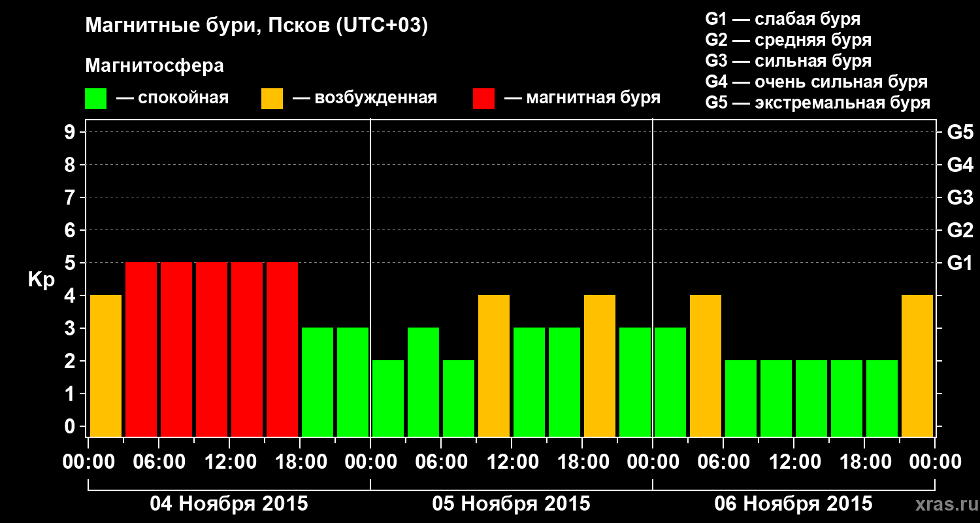Click the '06:00' time label under 06 November
This screenshot has width=980, height=523.
pyautogui.click(x=724, y=462)
